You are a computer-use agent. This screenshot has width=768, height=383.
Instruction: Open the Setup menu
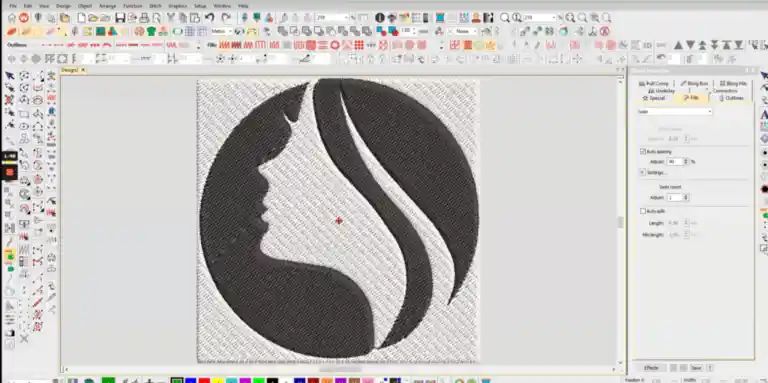200,6
